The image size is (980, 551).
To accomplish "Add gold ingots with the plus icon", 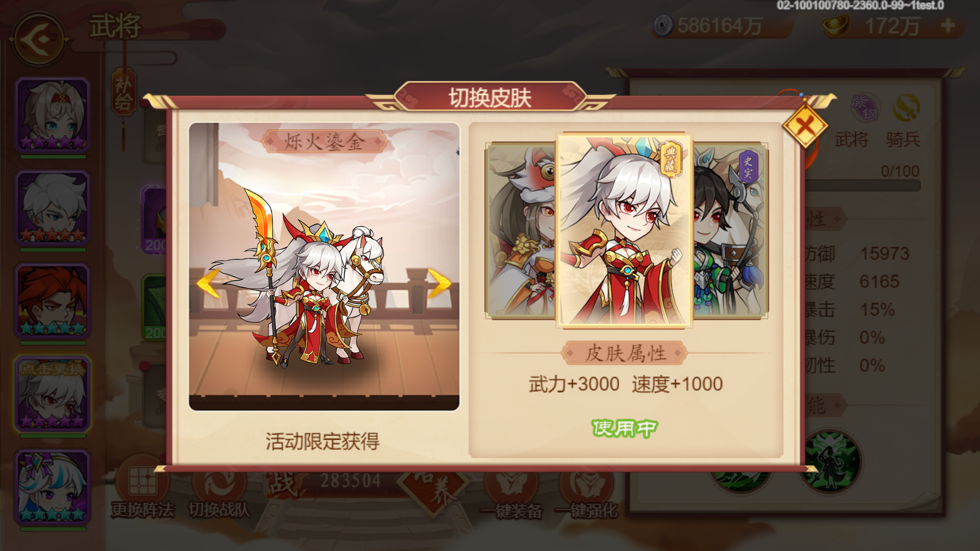I will [x=948, y=26].
